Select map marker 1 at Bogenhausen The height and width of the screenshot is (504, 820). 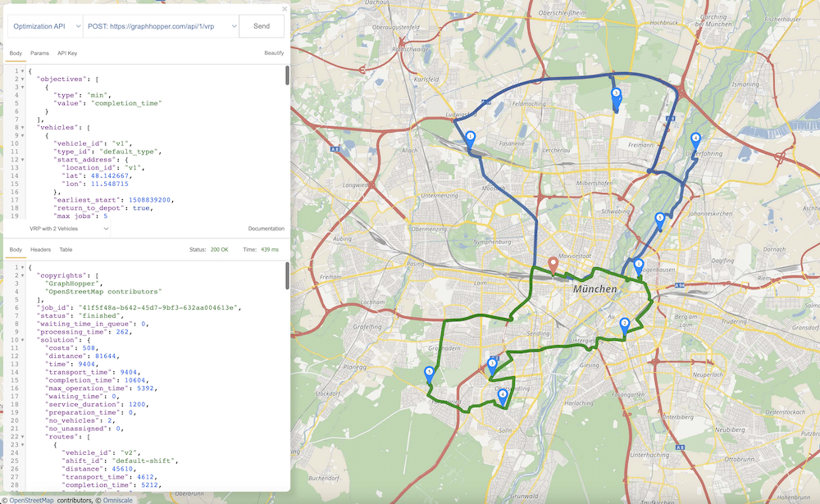[639, 267]
